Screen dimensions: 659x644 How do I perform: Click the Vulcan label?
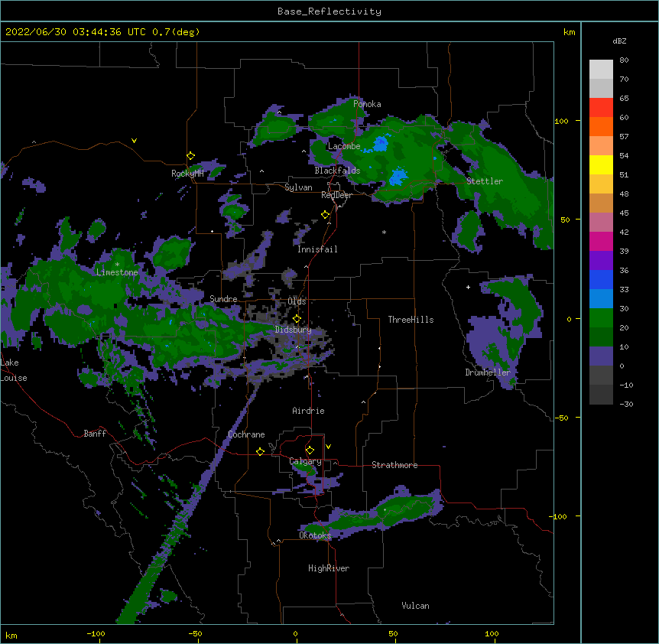[415, 606]
